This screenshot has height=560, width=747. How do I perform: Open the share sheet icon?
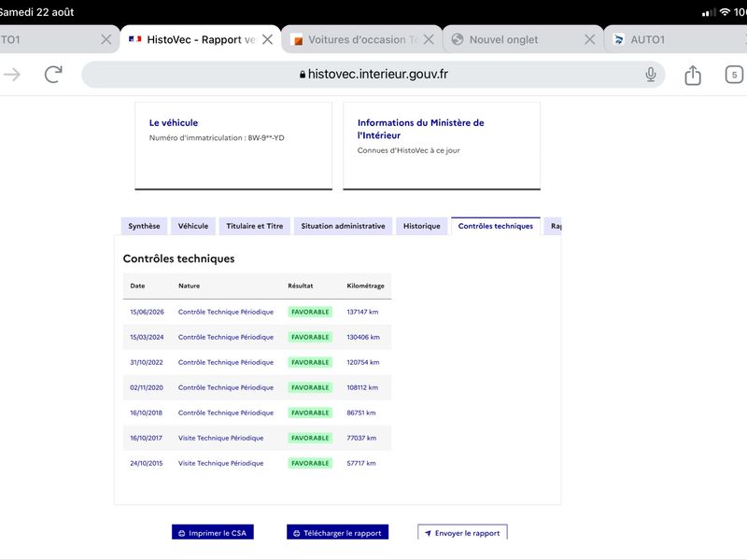pos(693,75)
